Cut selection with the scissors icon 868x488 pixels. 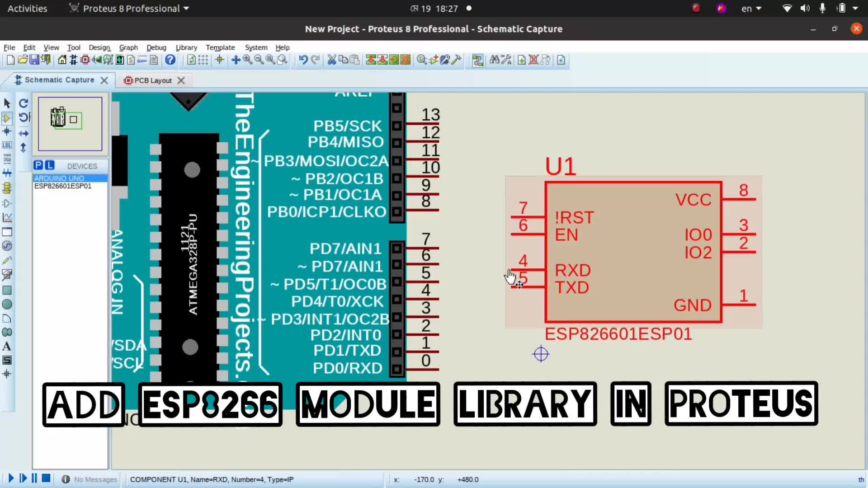coord(332,60)
